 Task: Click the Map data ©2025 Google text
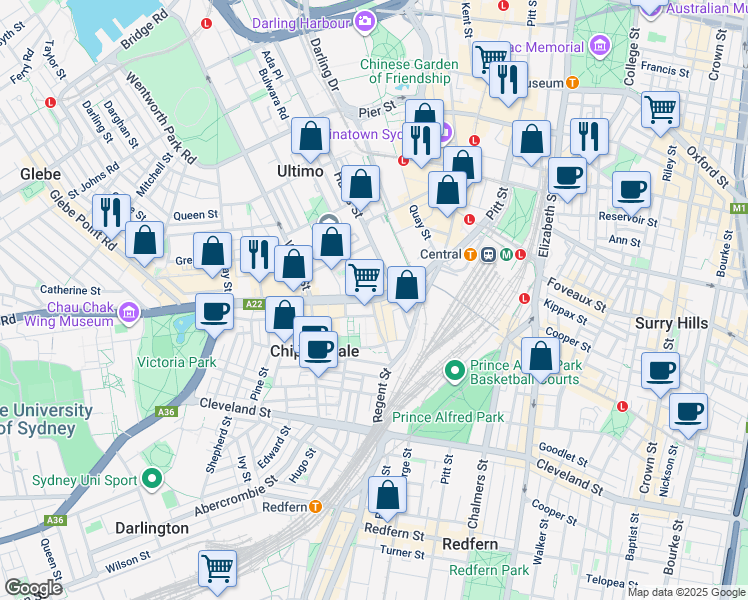click(x=686, y=592)
